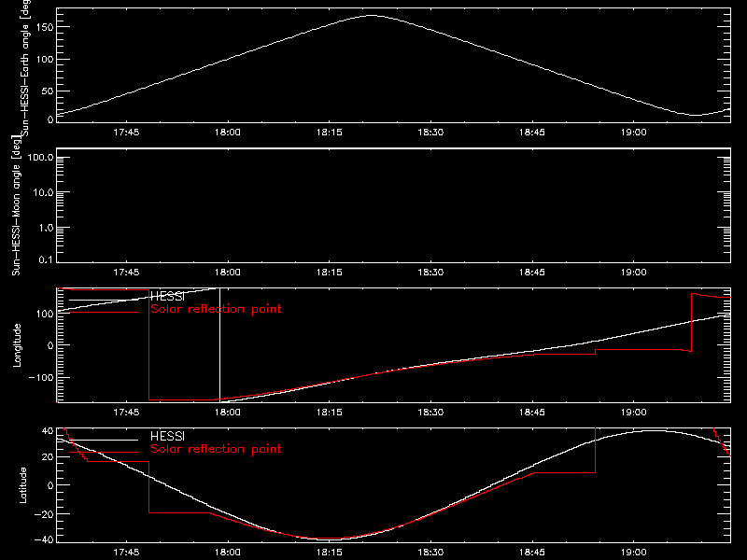Viewport: 747px width, 560px height.
Task: Click red legend line sample in Latitude plot
Action: point(104,452)
